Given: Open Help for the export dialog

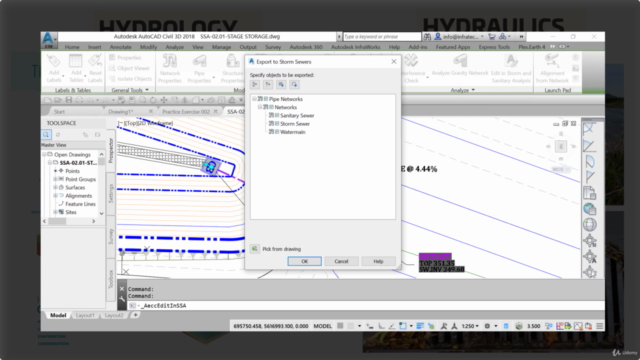Looking at the screenshot, I should (x=378, y=261).
